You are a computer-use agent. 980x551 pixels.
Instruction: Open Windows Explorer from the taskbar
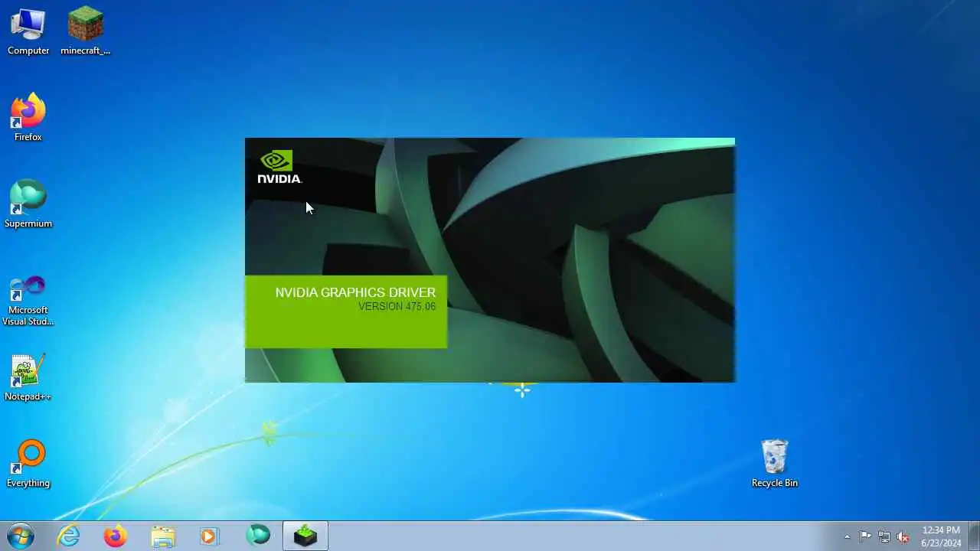coord(163,536)
